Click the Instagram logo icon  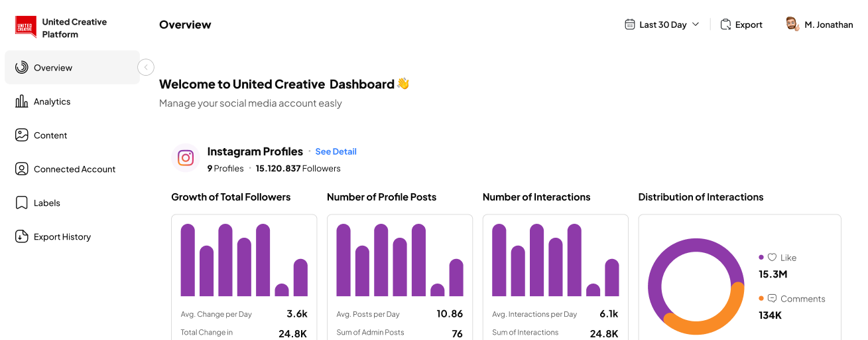click(x=186, y=158)
